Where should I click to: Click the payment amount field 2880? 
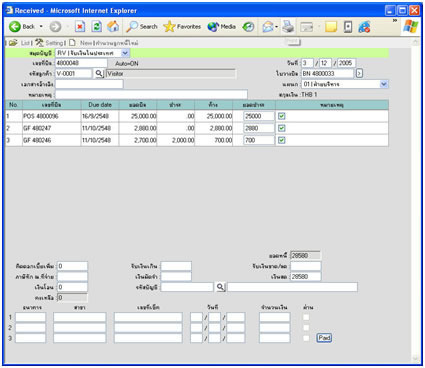(x=259, y=128)
